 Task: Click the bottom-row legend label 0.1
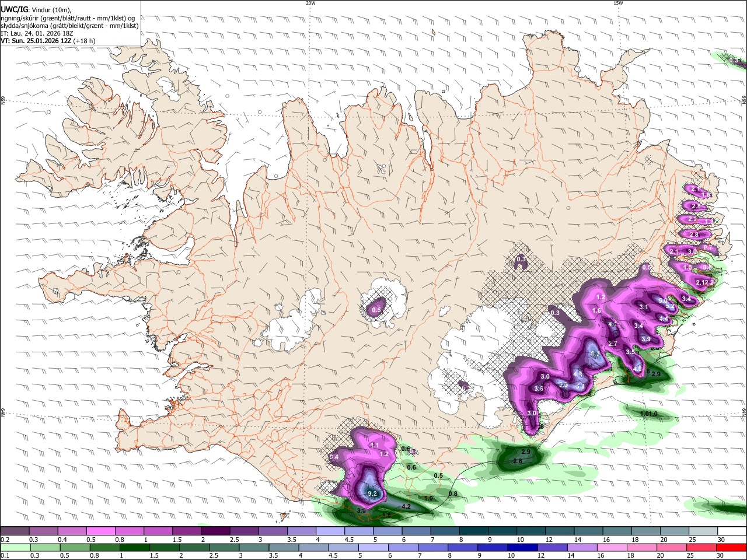point(5,555)
